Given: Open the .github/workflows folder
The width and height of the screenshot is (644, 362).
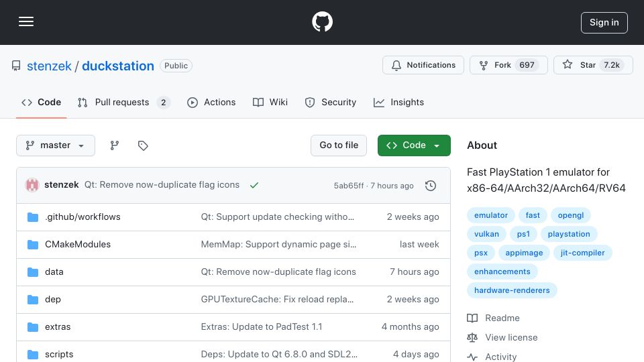Looking at the screenshot, I should click(83, 217).
